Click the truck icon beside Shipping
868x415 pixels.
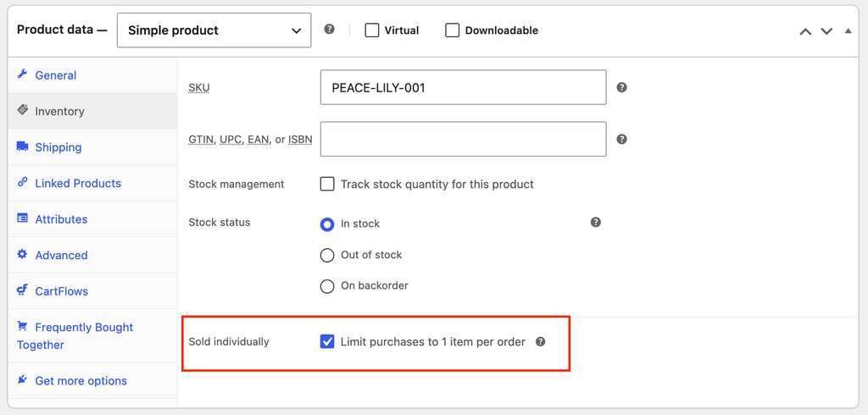pyautogui.click(x=22, y=146)
